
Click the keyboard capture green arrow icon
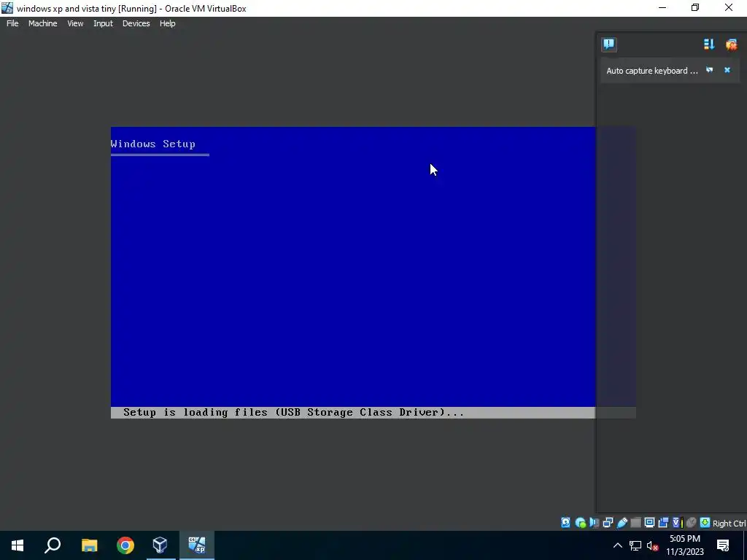click(x=705, y=523)
